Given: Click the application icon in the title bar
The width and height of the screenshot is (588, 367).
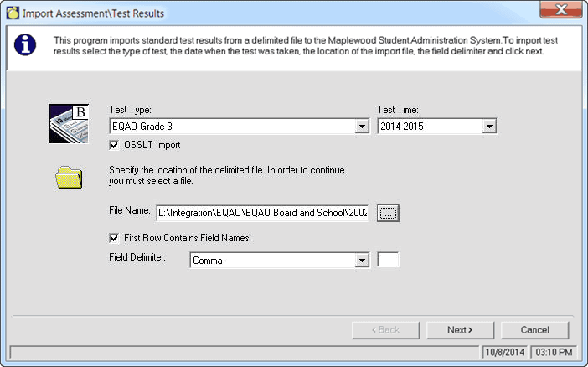Looking at the screenshot, I should coord(12,13).
